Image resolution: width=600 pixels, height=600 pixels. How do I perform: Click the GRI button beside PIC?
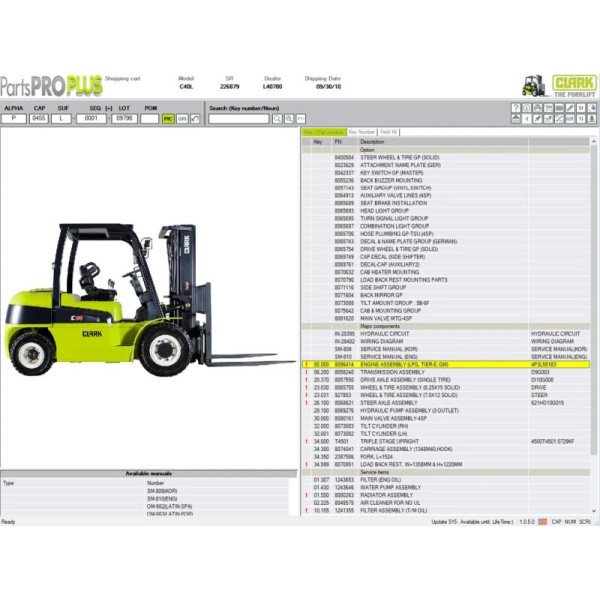click(181, 119)
